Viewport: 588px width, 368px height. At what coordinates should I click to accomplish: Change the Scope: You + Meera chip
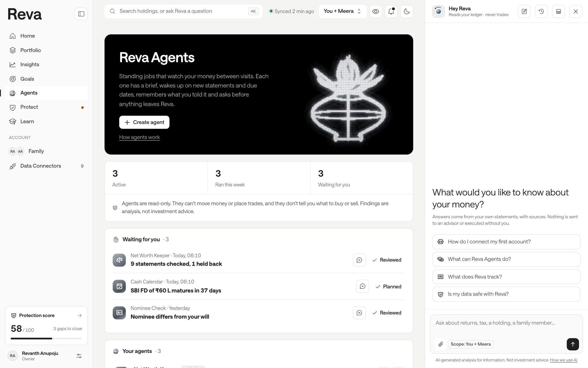click(470, 344)
